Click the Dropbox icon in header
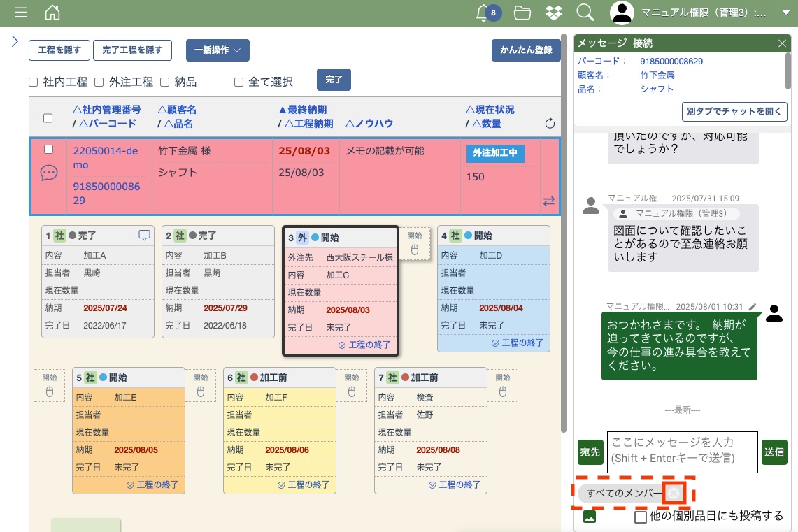The height and width of the screenshot is (532, 798). coord(554,13)
